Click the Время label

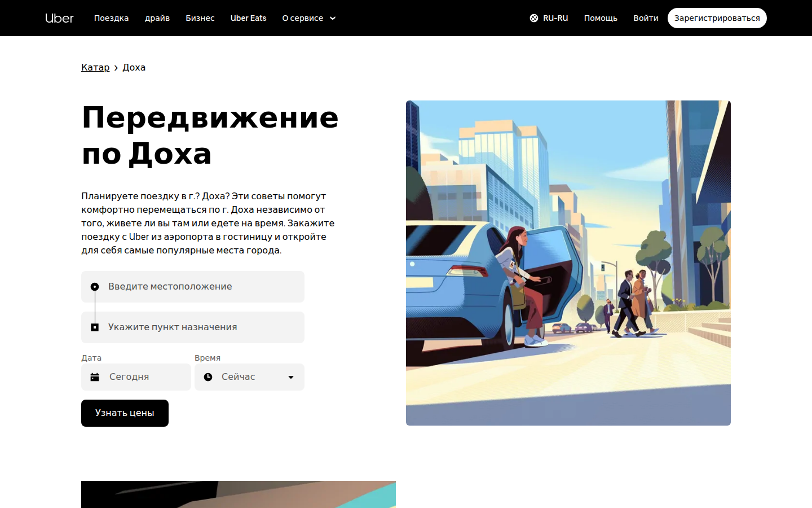pos(208,358)
